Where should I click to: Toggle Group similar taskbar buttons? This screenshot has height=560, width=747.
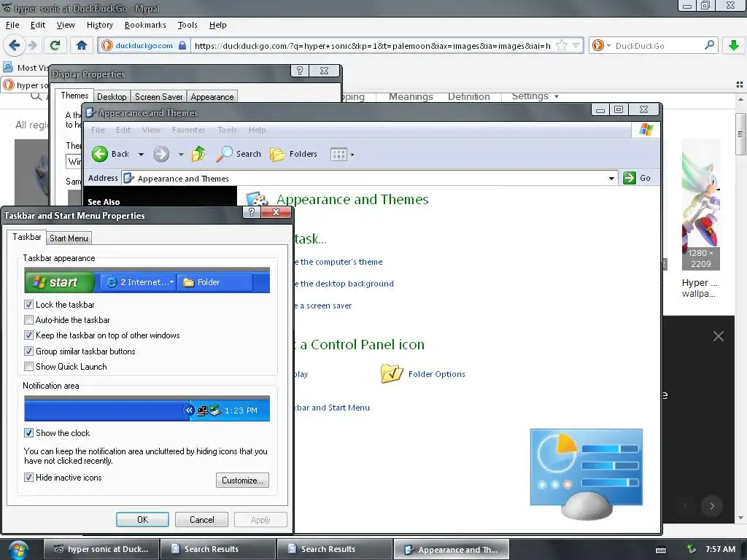pos(28,351)
